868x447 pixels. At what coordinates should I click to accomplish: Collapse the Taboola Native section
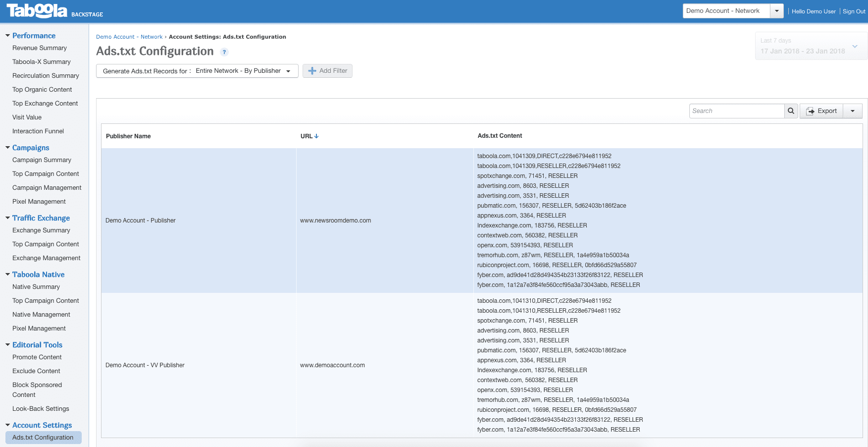[7, 275]
